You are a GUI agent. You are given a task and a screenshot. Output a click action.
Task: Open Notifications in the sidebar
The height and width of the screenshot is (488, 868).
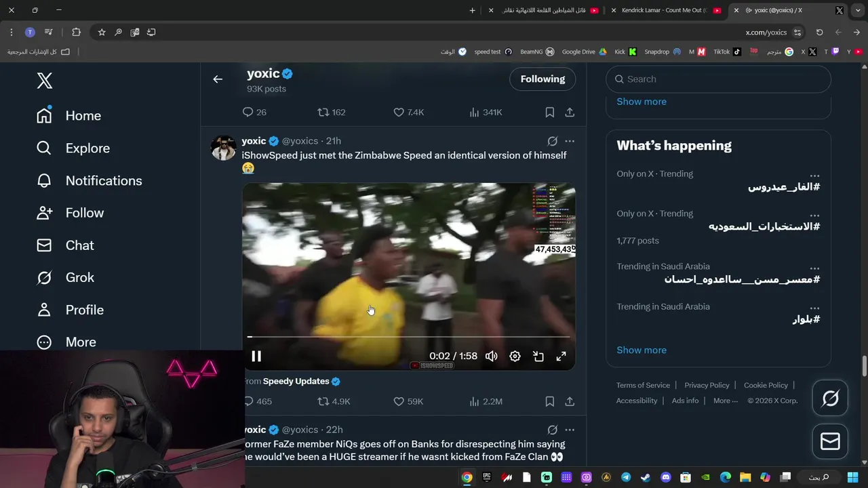point(90,181)
